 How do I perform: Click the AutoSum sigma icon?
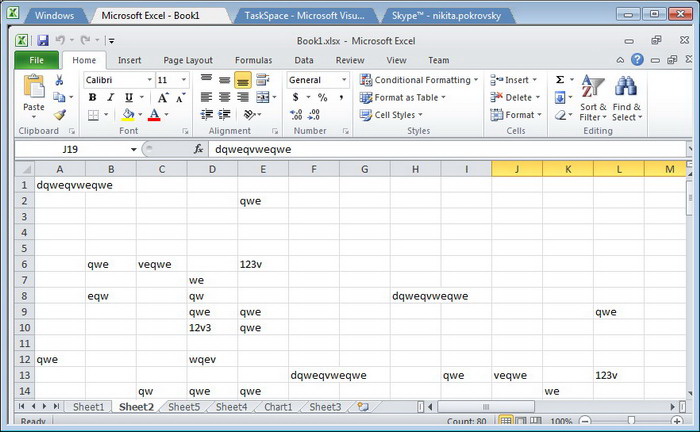click(x=560, y=80)
